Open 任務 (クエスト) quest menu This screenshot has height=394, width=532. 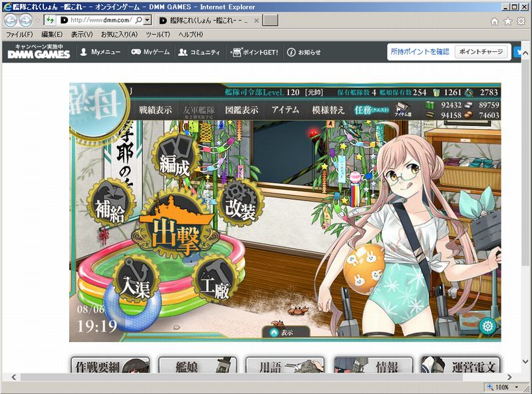coord(372,110)
